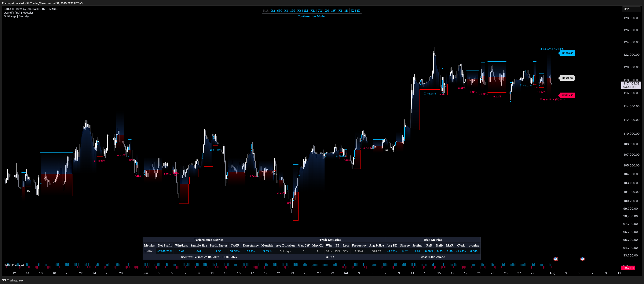Click the Expectancy value 0.88%
The height and width of the screenshot is (284, 644).
[250, 251]
